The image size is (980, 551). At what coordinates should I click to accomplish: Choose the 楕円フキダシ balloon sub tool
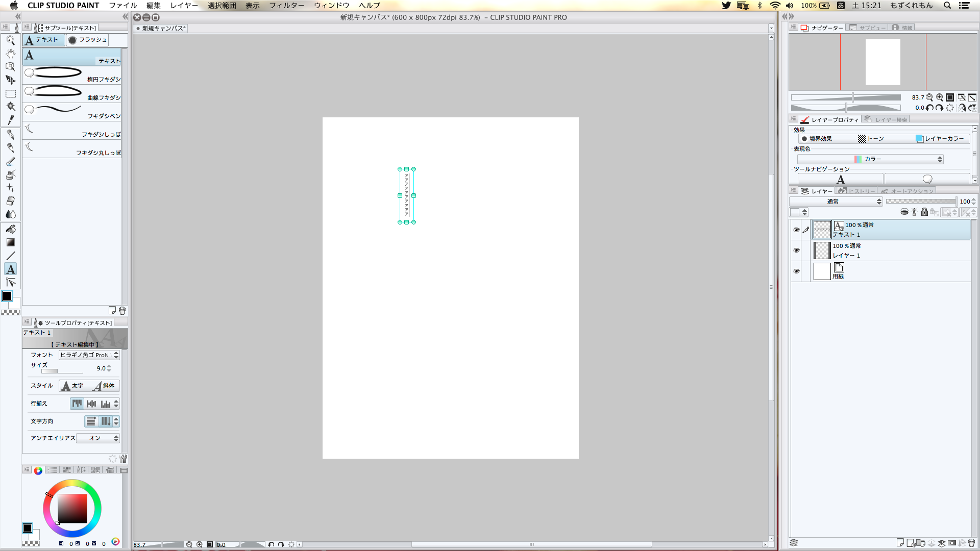(x=72, y=74)
